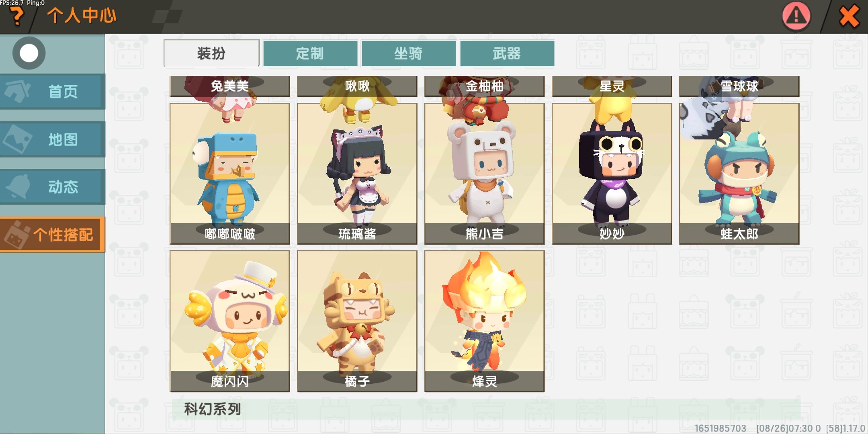
Task: Switch to the 装扮 tab
Action: click(211, 53)
